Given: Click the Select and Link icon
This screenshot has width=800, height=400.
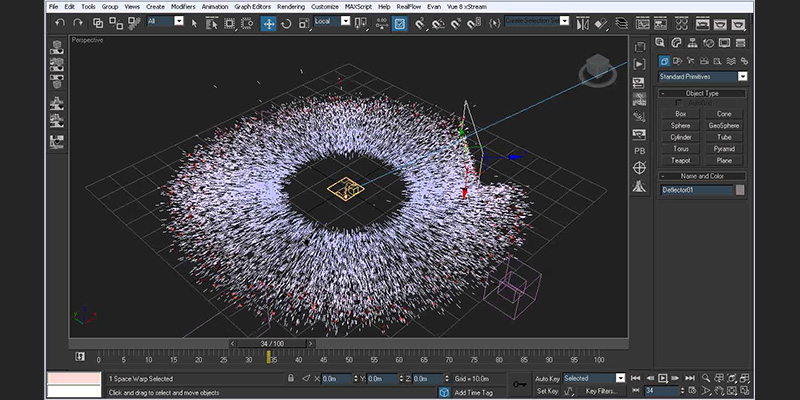Looking at the screenshot, I should (x=98, y=23).
